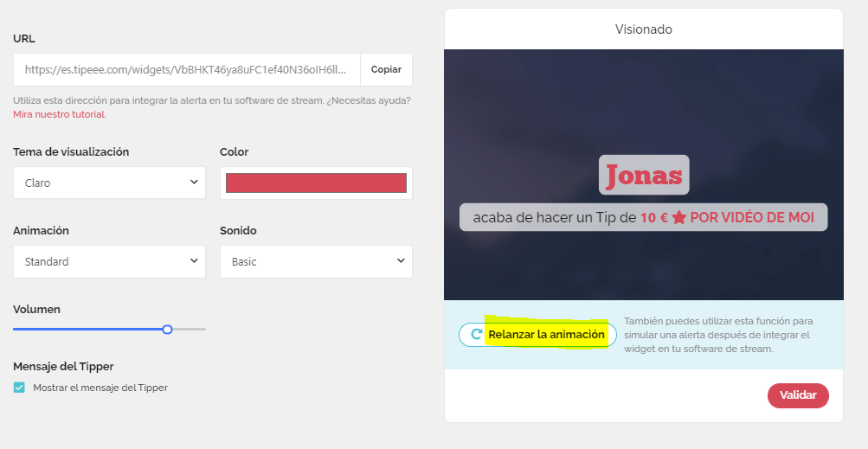The width and height of the screenshot is (868, 449).
Task: Click the unfilled gray end of the Volumen track
Action: [190, 329]
